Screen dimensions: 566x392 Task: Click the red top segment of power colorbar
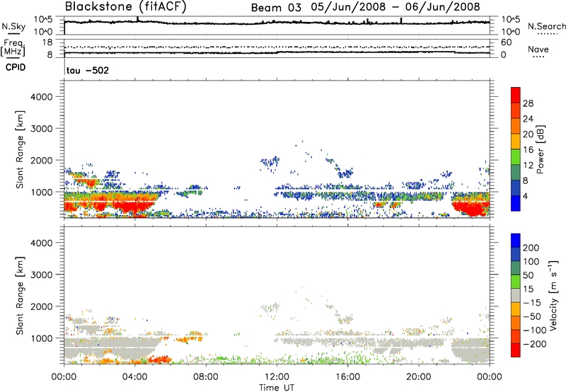516,95
